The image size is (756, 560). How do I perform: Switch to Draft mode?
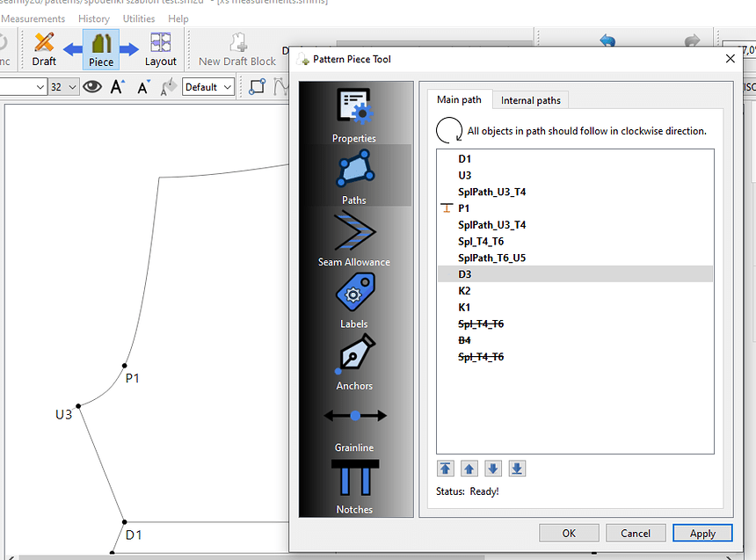(44, 48)
